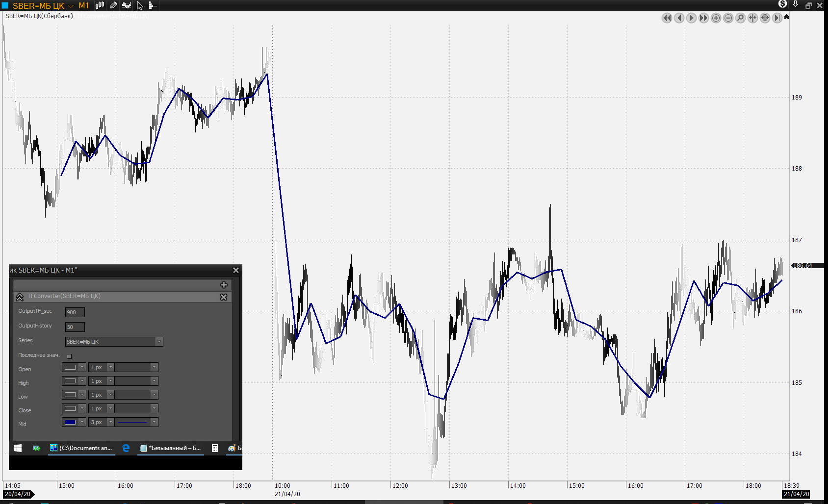This screenshot has width=830, height=504.
Task: Open the Windows Start menu
Action: [18, 448]
